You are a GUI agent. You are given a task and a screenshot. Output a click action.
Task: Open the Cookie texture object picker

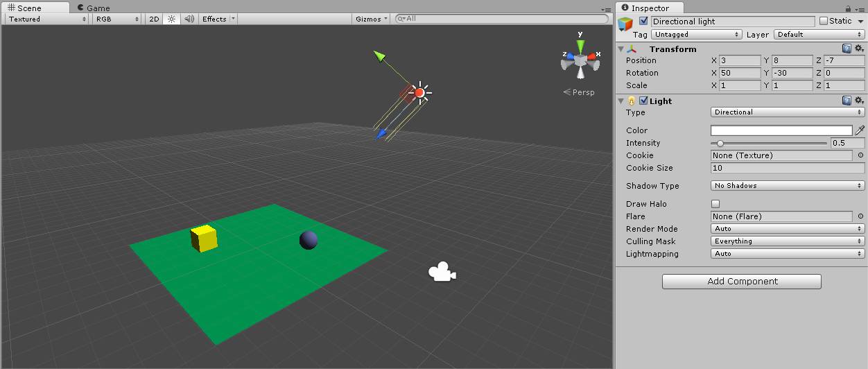click(x=860, y=155)
